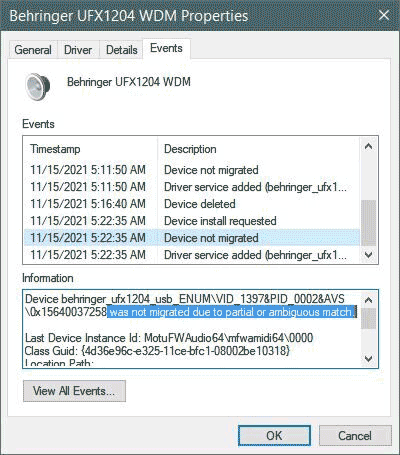Select the 'Device install requested' event row
Image resolution: width=400 pixels, height=455 pixels.
[x=192, y=221]
